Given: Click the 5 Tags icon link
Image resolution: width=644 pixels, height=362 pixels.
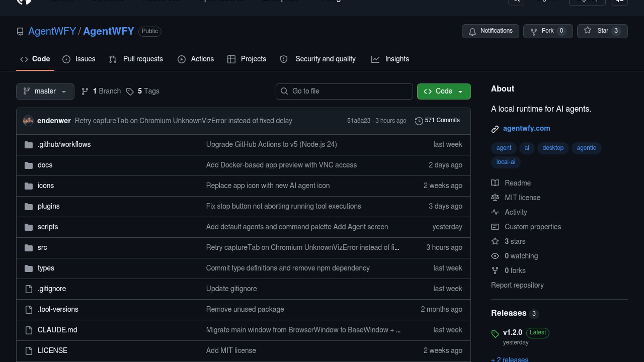Looking at the screenshot, I should tap(143, 91).
